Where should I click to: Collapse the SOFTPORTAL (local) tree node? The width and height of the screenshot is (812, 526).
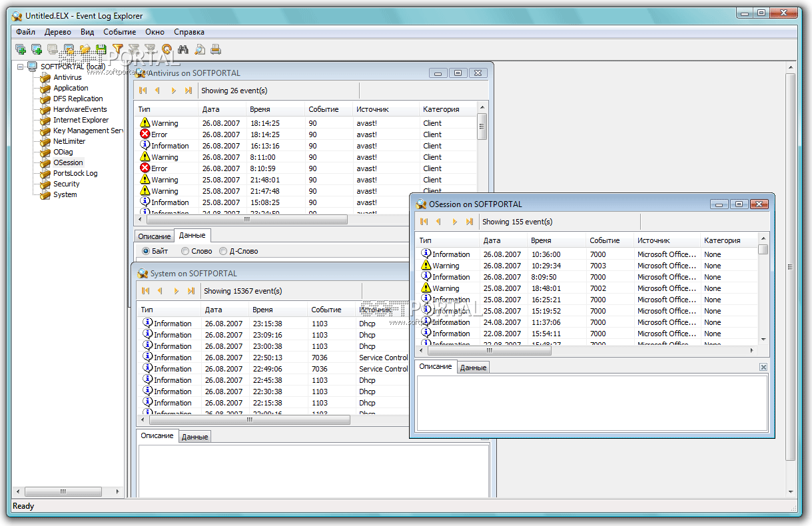pyautogui.click(x=21, y=67)
